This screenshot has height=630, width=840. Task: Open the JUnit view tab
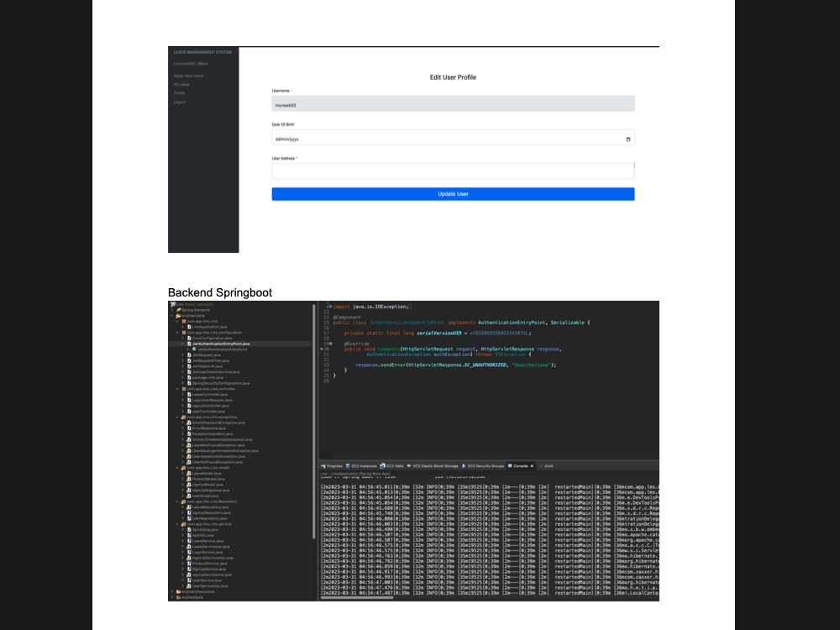coord(546,466)
